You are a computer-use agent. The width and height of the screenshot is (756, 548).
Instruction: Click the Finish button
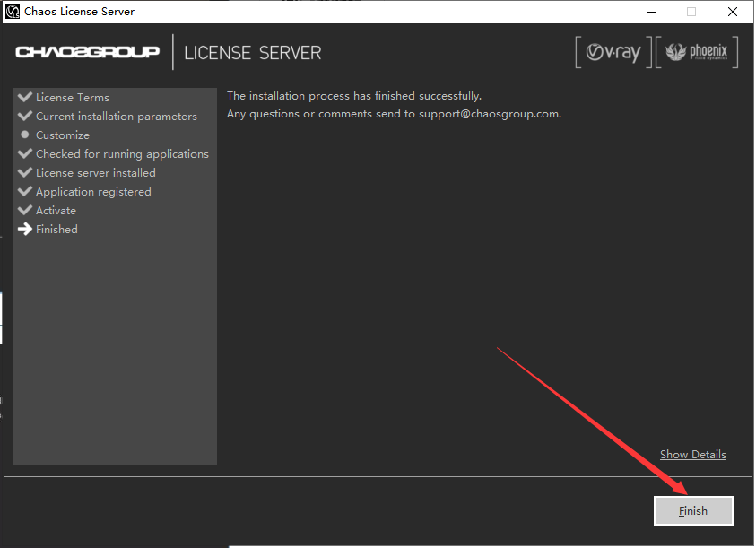tap(693, 510)
